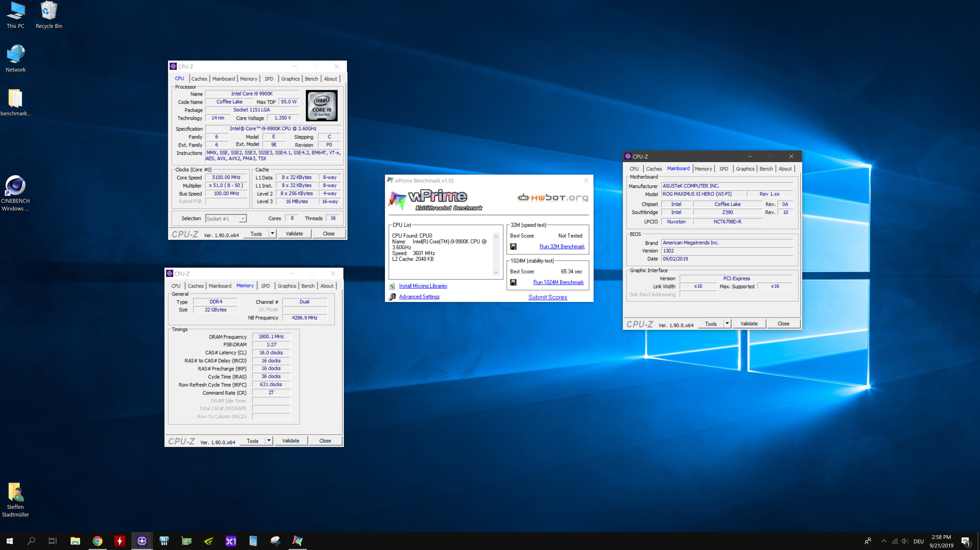This screenshot has width=980, height=550.
Task: Select the Network desktop icon
Action: click(16, 58)
